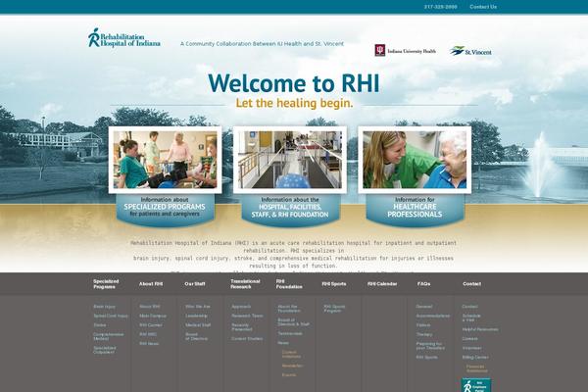
Task: Open the Events sub-link under News
Action: pyautogui.click(x=289, y=375)
